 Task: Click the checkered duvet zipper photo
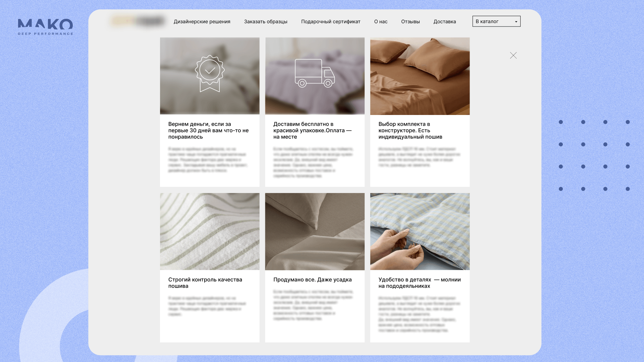pos(420,231)
